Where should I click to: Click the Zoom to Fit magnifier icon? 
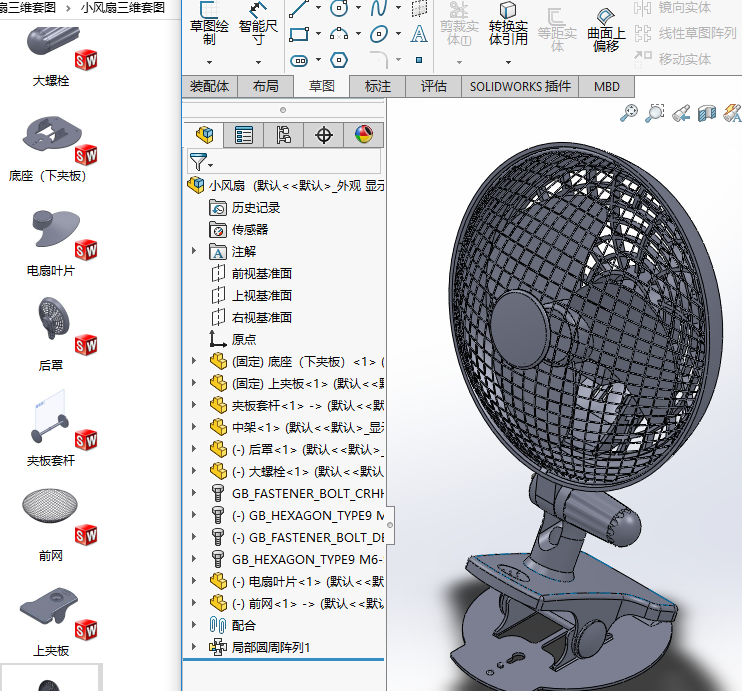pyautogui.click(x=629, y=113)
